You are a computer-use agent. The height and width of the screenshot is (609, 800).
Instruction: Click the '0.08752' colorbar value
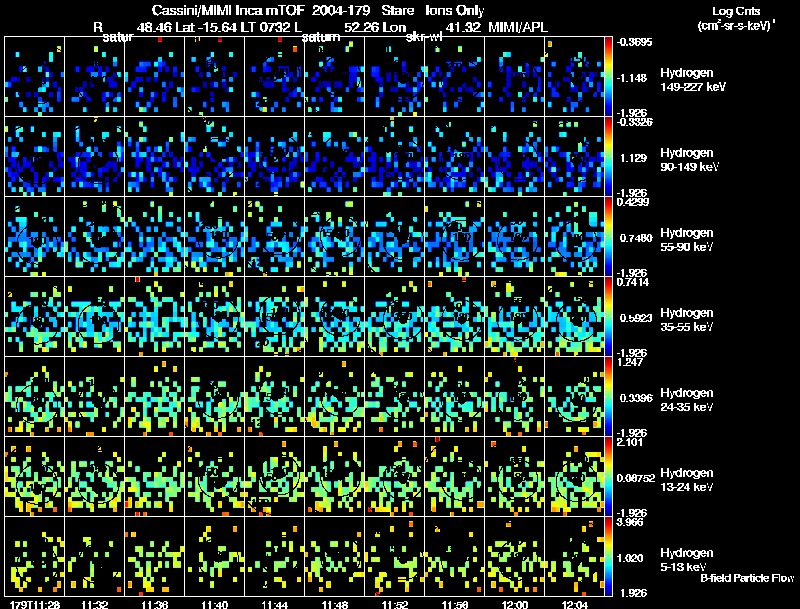(x=636, y=478)
